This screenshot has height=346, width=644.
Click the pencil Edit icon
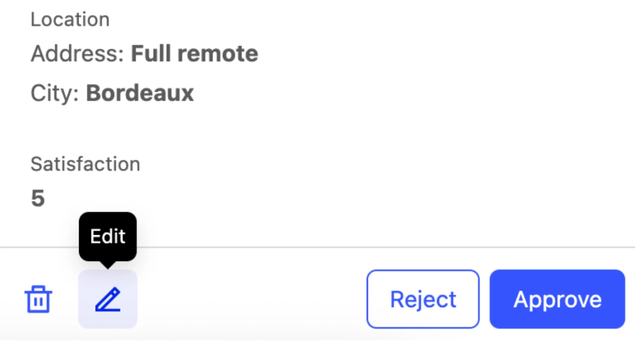(108, 299)
